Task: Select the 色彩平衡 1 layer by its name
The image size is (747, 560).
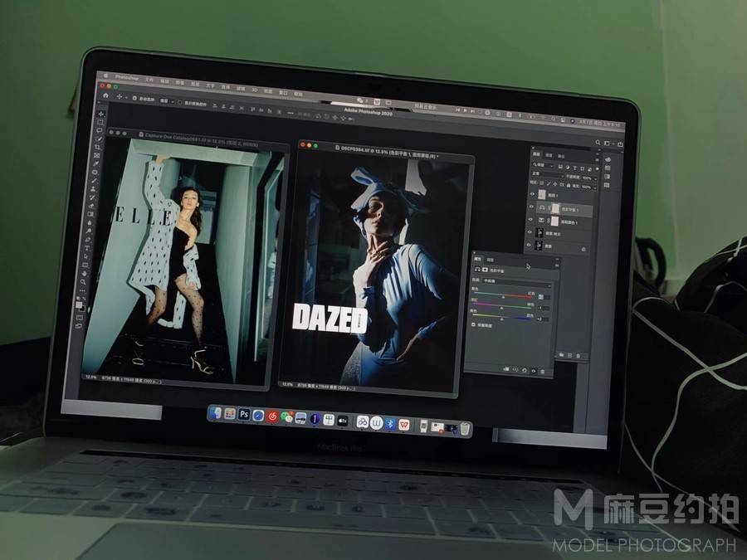Action: click(x=569, y=210)
